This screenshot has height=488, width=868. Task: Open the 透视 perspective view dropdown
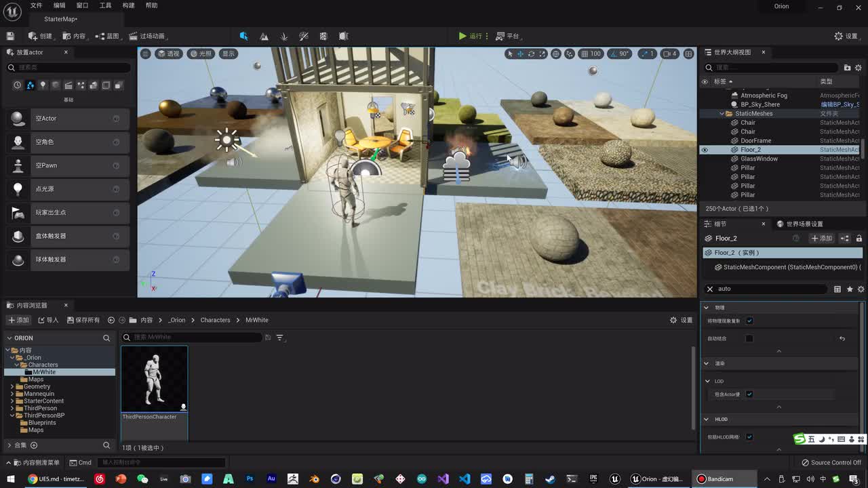point(169,54)
